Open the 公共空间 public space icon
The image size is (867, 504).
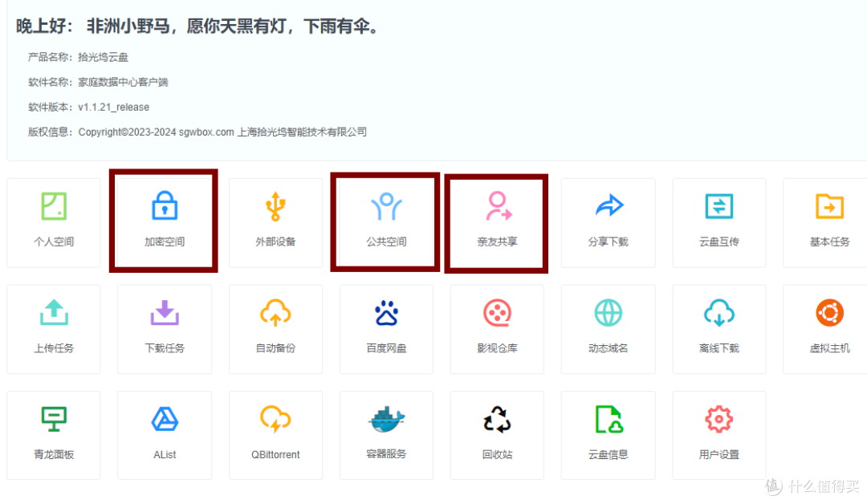click(386, 206)
